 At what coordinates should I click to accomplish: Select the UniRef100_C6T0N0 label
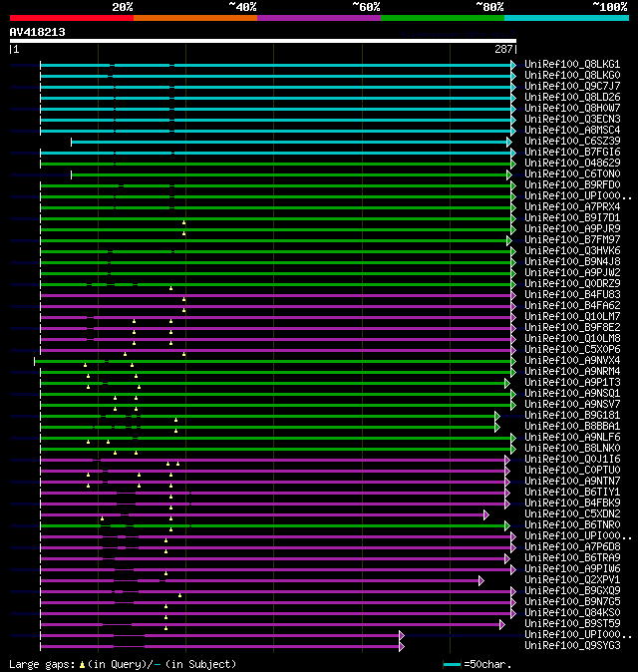coord(572,174)
